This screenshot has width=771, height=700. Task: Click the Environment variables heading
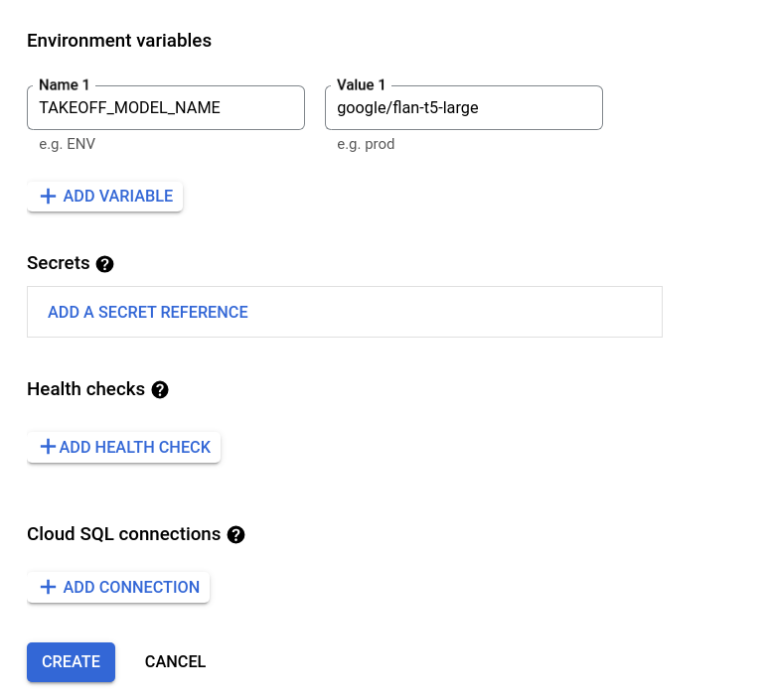coord(119,41)
